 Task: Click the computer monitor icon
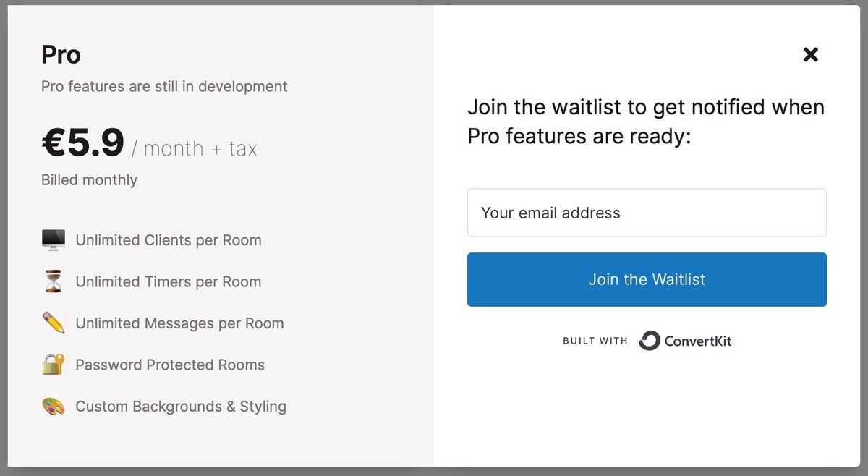[x=54, y=240]
